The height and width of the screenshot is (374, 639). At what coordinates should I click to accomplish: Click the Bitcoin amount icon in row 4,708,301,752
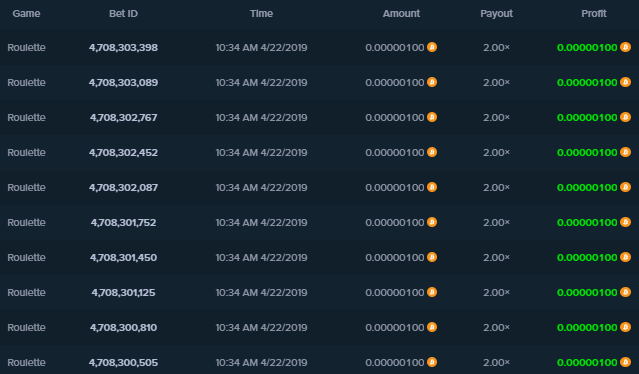click(432, 222)
